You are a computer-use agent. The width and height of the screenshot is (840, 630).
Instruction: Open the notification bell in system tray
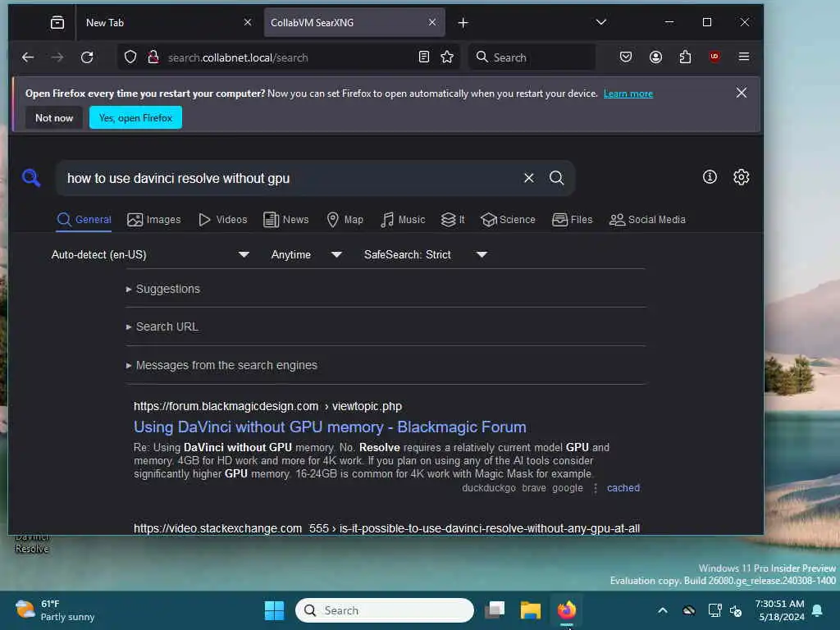[x=817, y=610]
